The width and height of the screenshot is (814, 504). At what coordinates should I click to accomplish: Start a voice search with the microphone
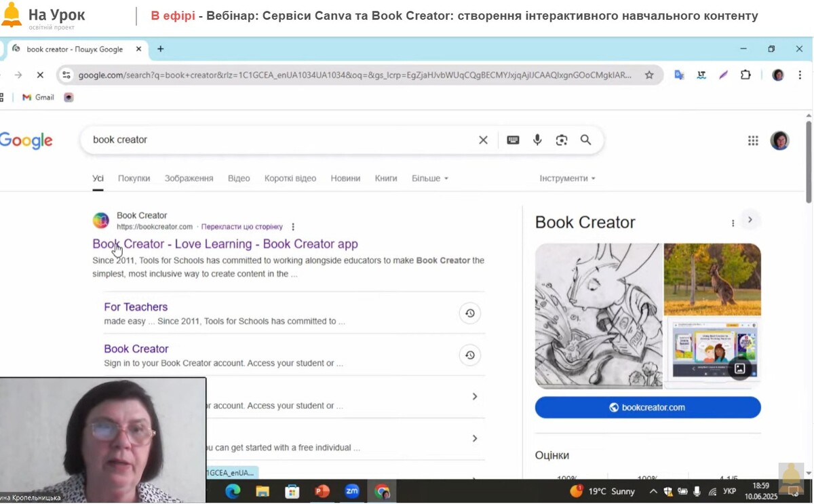tap(537, 140)
